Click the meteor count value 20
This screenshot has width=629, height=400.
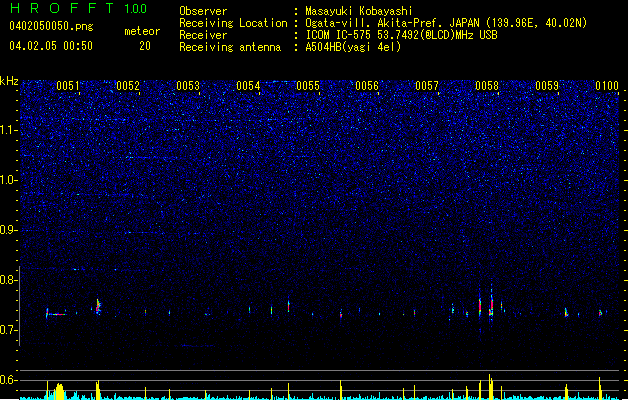pos(145,46)
